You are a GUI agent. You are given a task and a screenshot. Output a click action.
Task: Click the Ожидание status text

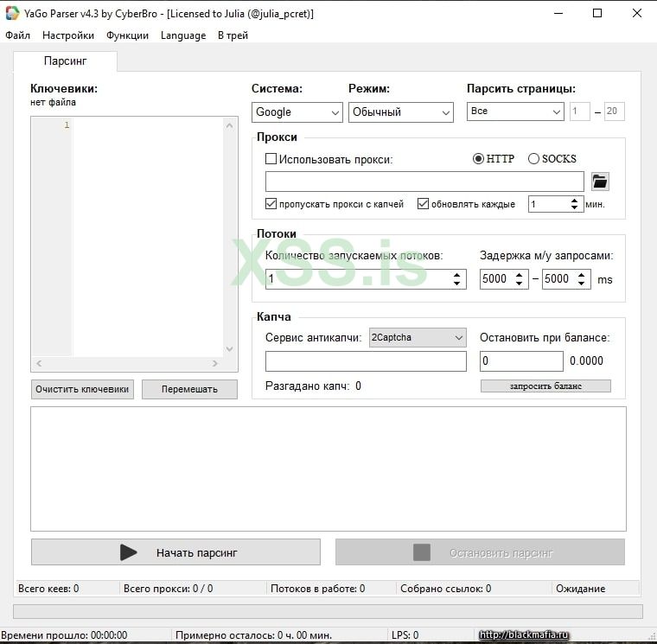(580, 589)
